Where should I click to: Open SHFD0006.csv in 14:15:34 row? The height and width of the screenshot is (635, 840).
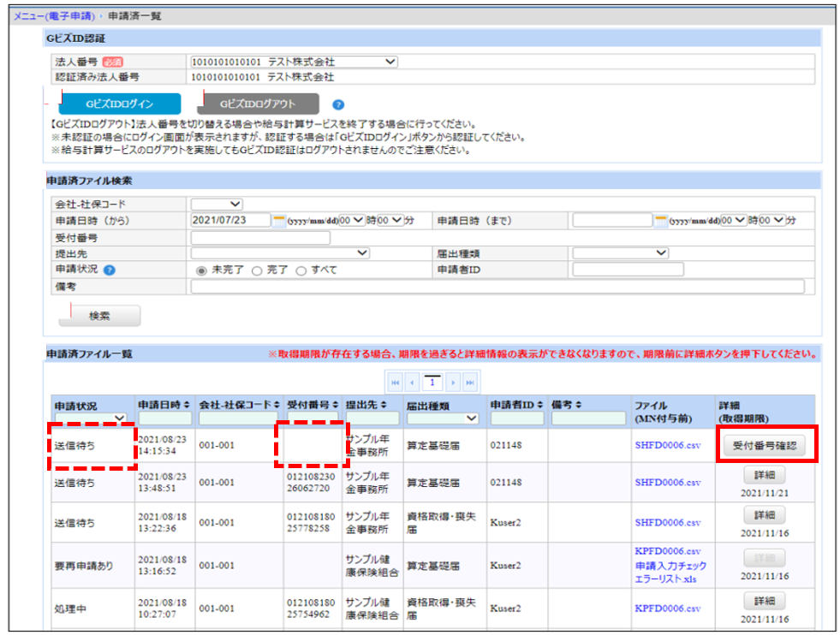click(x=668, y=445)
